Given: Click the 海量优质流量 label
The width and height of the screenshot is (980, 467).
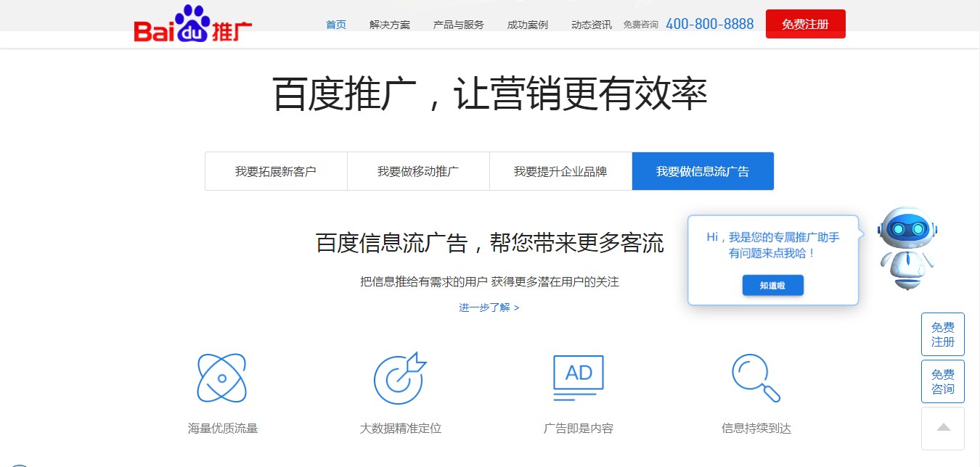Looking at the screenshot, I should tap(223, 429).
